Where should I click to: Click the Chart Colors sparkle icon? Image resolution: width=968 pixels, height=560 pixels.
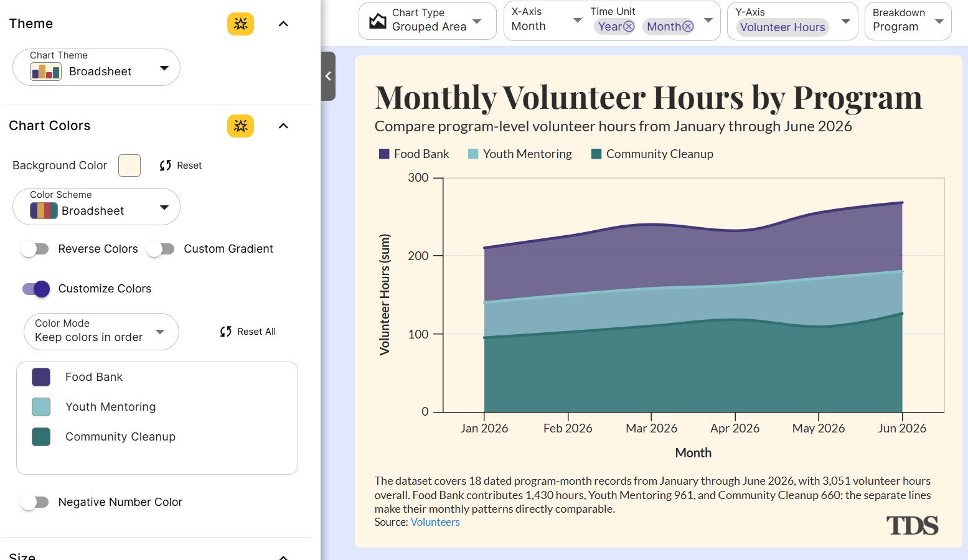tap(240, 126)
